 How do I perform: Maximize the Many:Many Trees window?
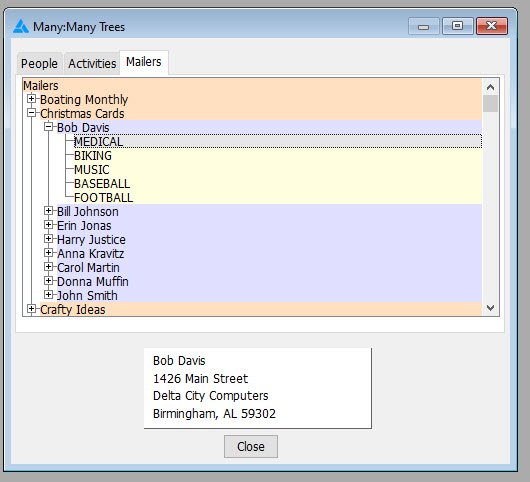click(x=457, y=26)
